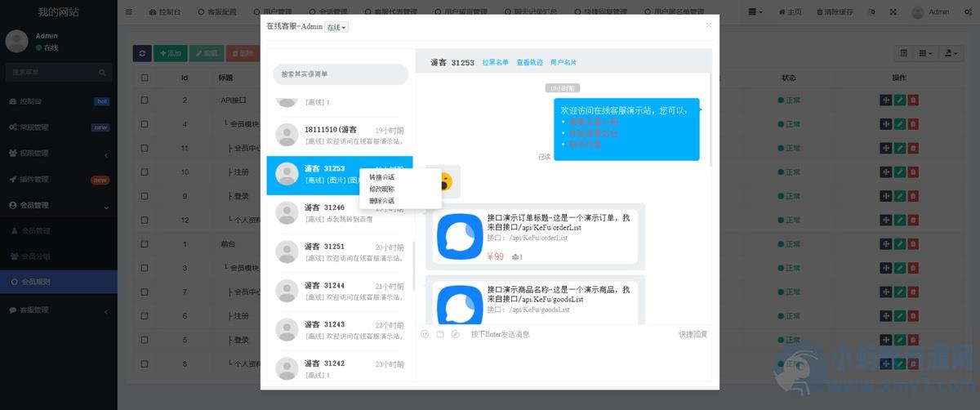The height and width of the screenshot is (410, 980).
Task: Click the refresh table button
Action: pyautogui.click(x=142, y=53)
